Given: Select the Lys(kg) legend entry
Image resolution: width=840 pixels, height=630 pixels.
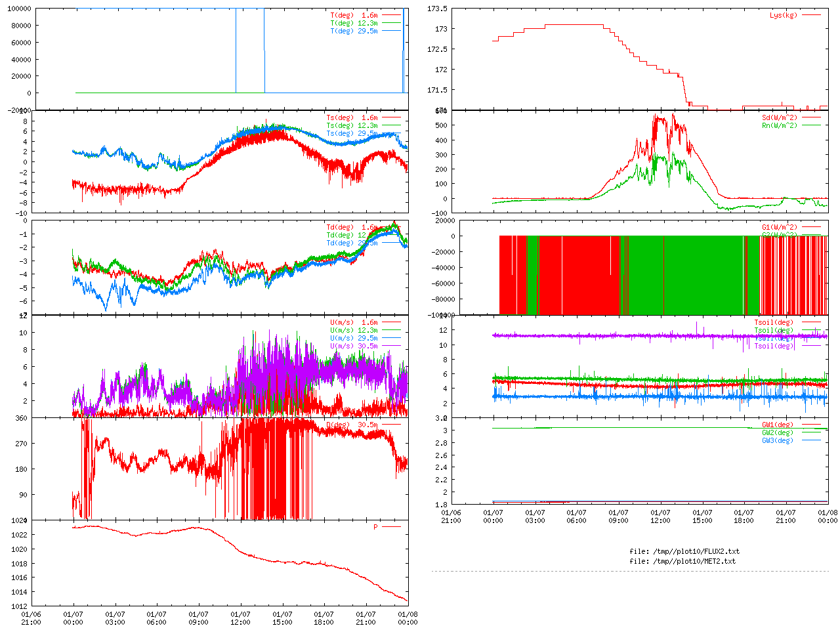Looking at the screenshot, I should pos(783,15).
